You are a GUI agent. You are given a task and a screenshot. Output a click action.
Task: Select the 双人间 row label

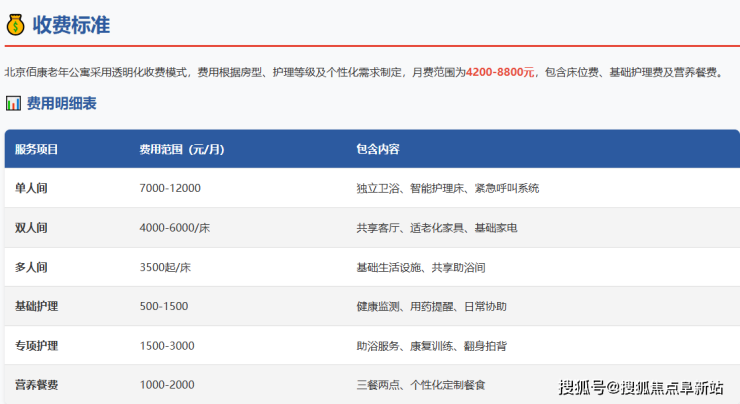point(31,228)
